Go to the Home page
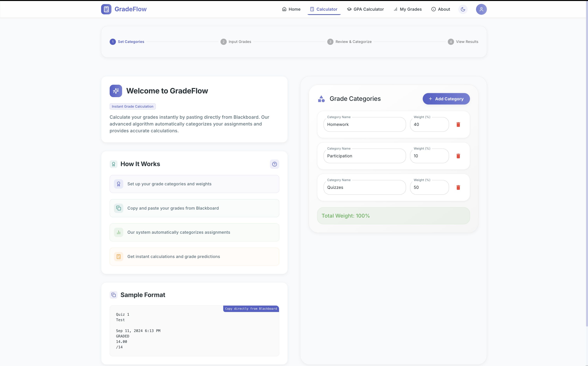588x366 pixels. click(x=291, y=9)
